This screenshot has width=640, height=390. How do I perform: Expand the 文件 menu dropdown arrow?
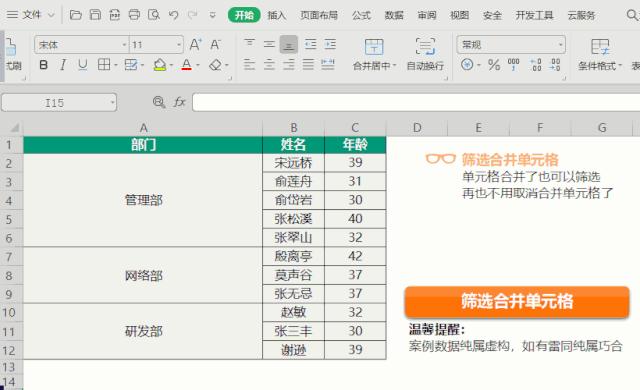click(x=51, y=16)
